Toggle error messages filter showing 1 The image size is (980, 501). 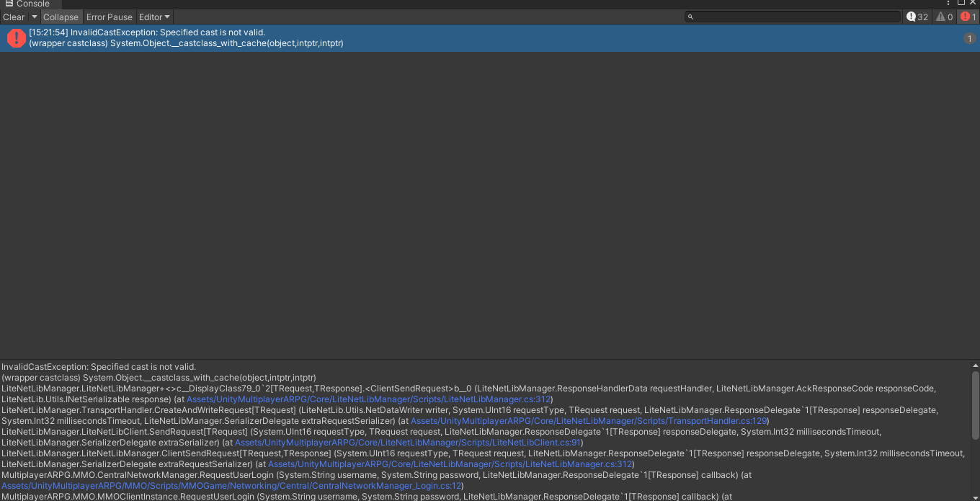[x=968, y=17]
